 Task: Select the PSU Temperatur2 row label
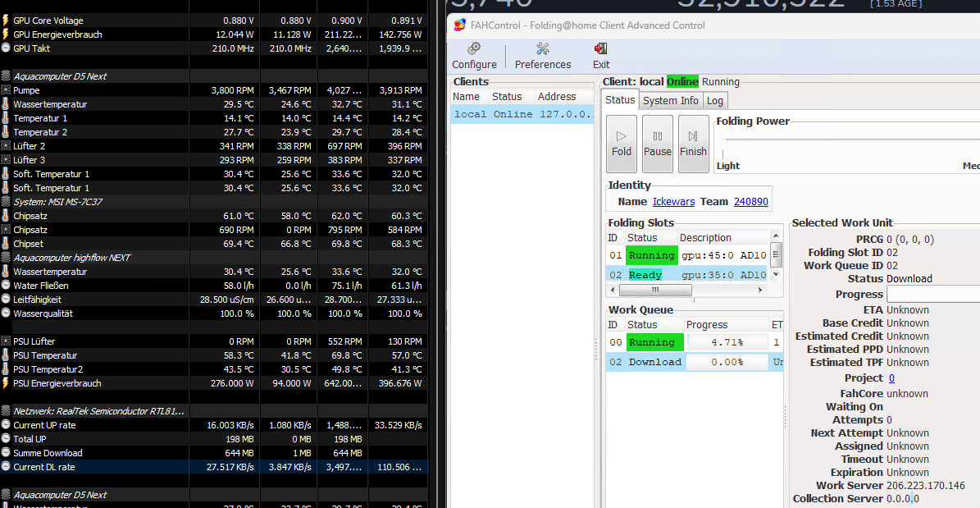48,369
